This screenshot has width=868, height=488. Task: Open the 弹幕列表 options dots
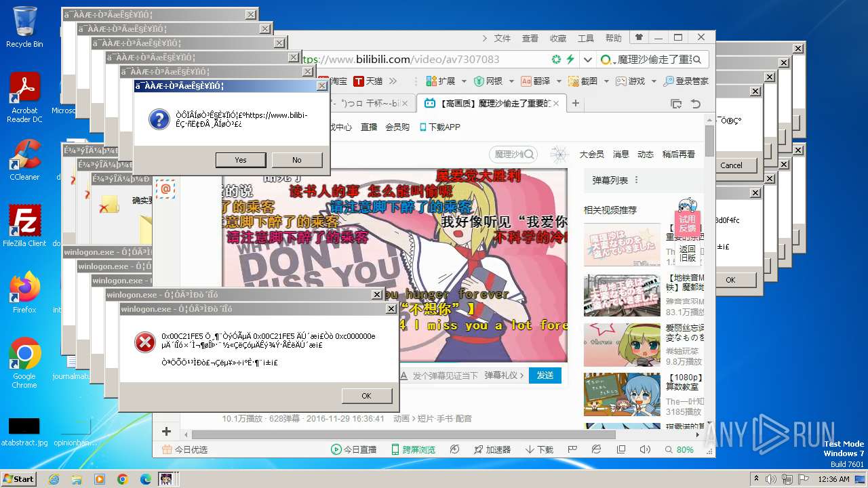coord(637,180)
